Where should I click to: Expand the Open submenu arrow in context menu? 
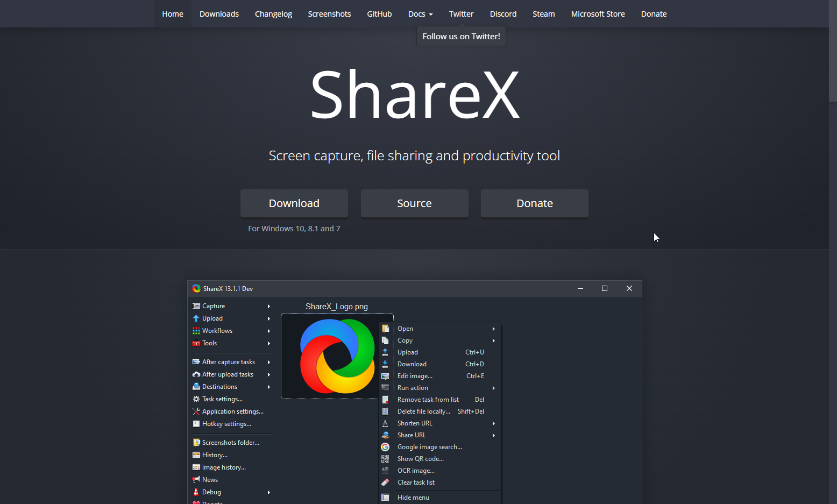pyautogui.click(x=493, y=329)
